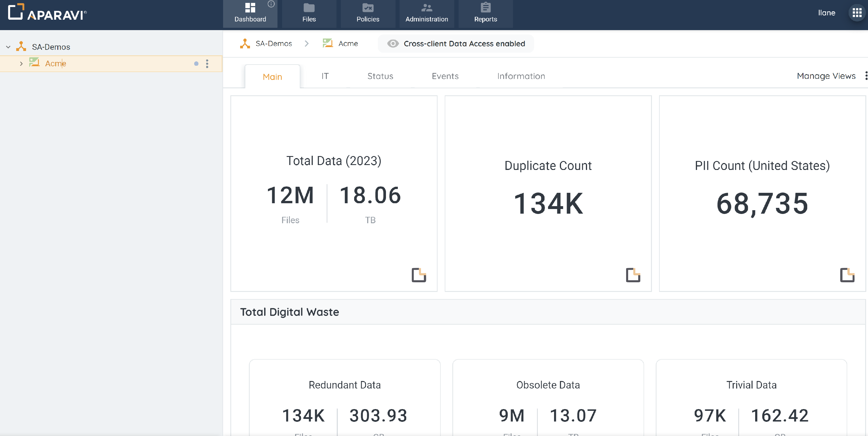Open Acme three-dot options menu
Viewport: 868px width, 436px height.
coord(207,63)
